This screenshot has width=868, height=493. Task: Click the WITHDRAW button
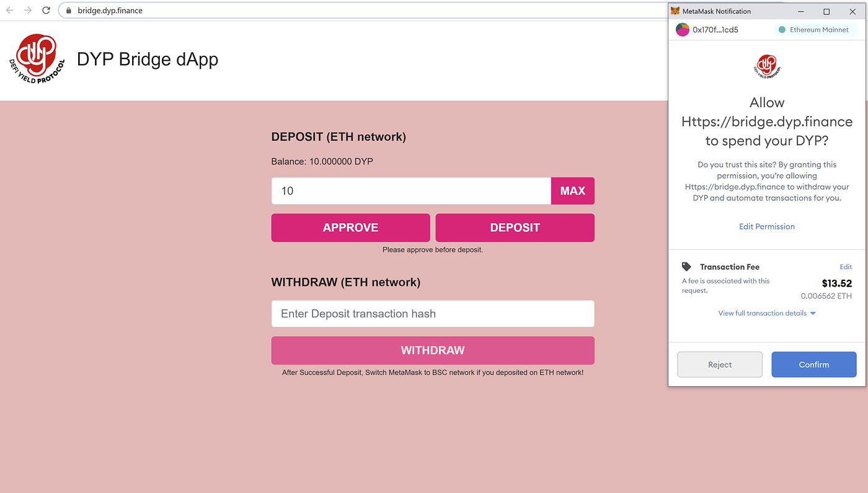[433, 350]
